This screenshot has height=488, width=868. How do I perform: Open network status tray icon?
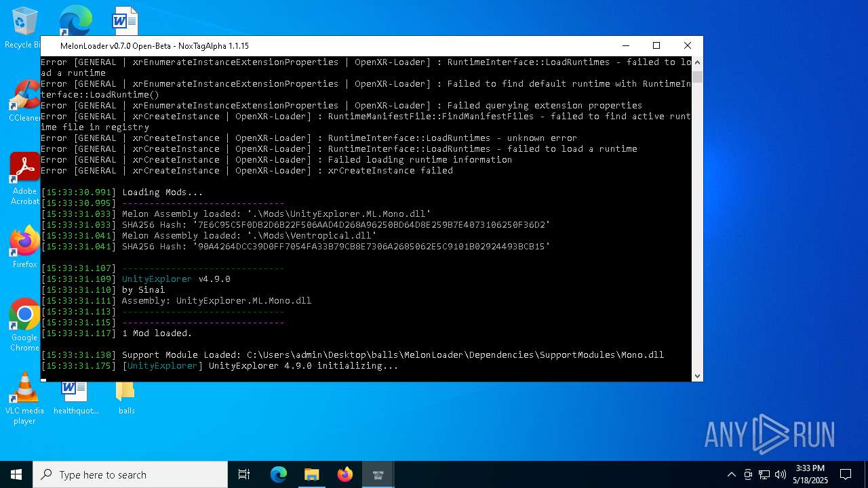pos(764,474)
